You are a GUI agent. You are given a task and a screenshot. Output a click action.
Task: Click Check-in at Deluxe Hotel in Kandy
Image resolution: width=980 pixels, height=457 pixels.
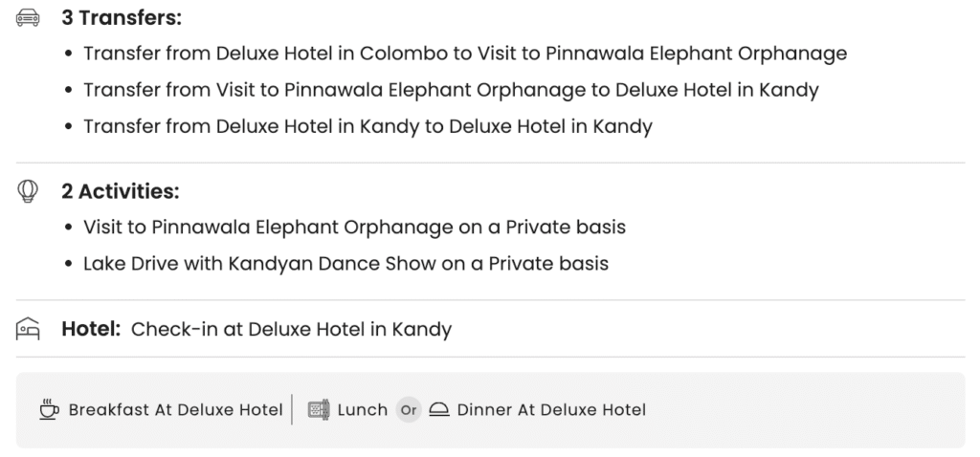pos(291,330)
